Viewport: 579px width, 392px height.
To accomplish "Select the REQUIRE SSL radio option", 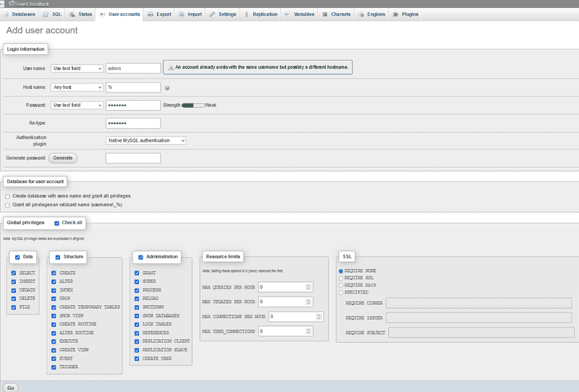I will click(341, 278).
